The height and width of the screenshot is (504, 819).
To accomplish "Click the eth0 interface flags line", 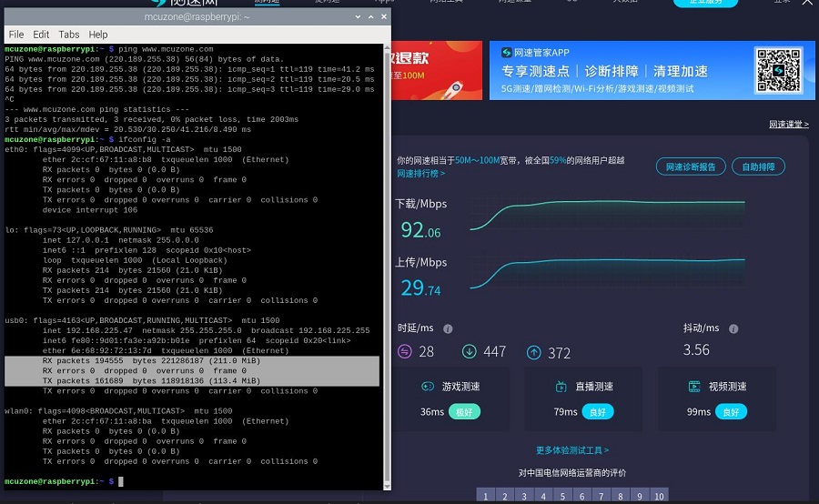I will pyautogui.click(x=123, y=149).
